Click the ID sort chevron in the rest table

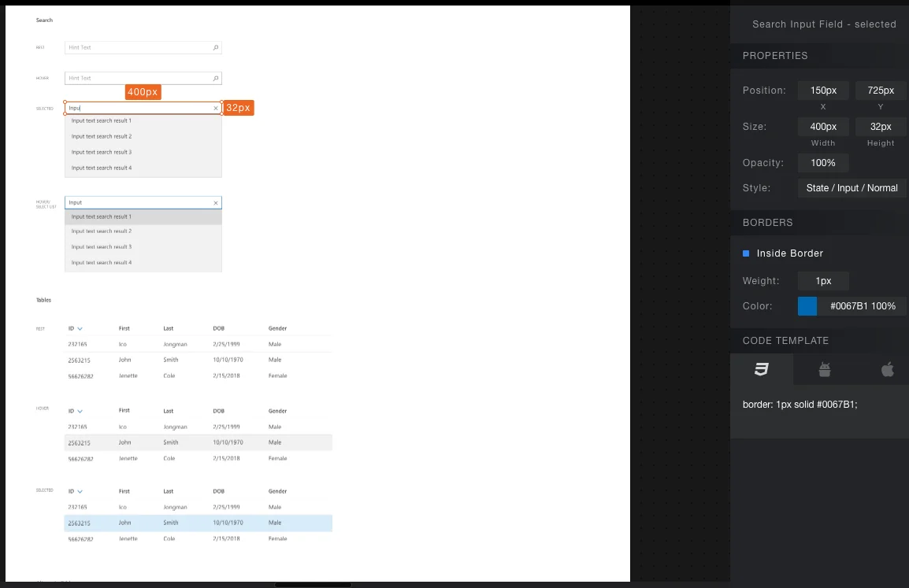[80, 329]
